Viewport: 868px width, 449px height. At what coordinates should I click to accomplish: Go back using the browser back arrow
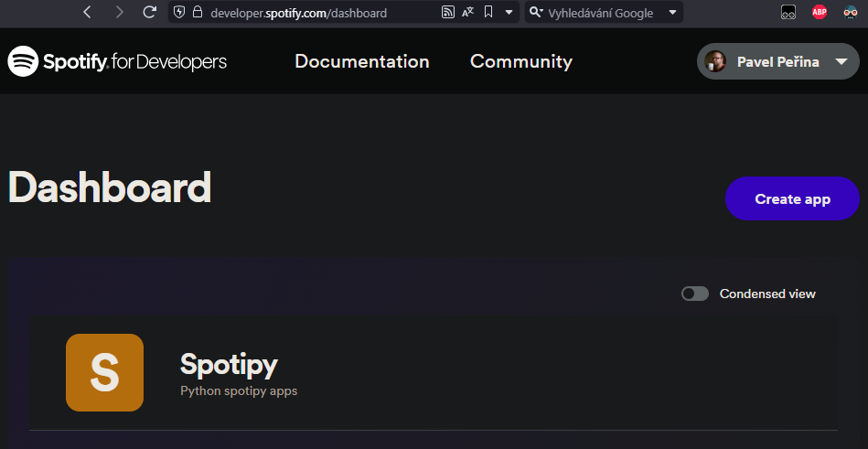click(87, 13)
